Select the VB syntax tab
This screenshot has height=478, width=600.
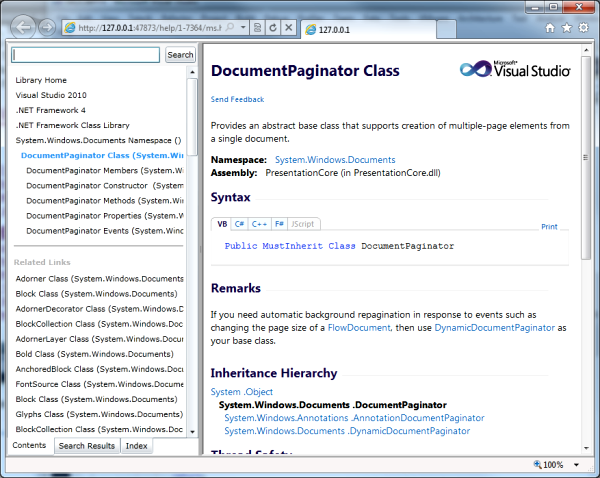click(222, 224)
